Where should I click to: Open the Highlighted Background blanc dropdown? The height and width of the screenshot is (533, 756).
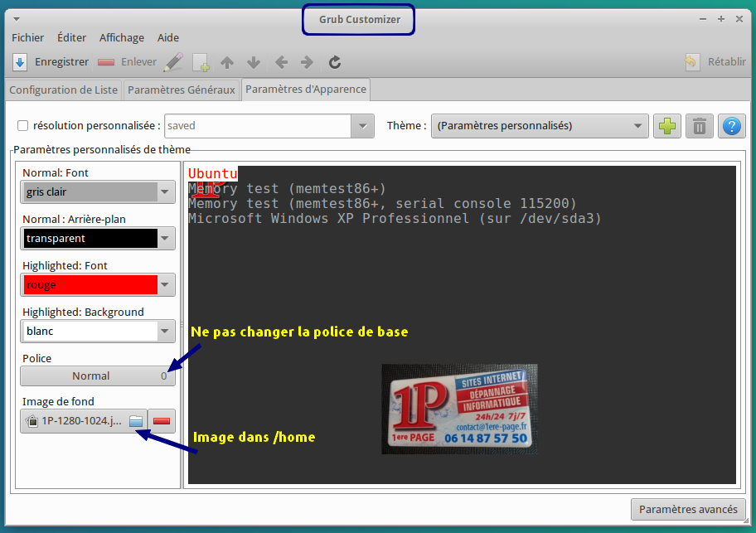(x=166, y=332)
